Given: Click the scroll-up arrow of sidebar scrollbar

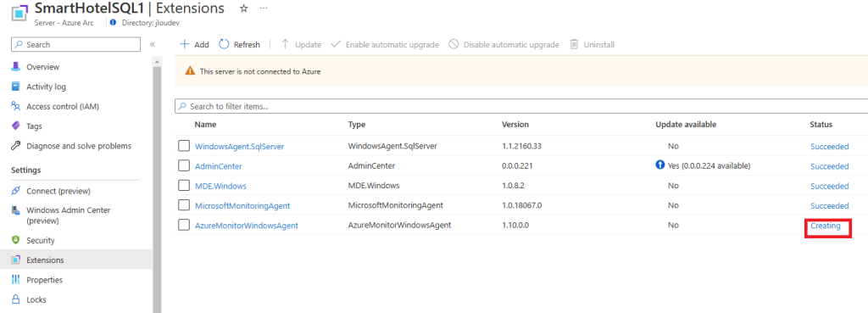Looking at the screenshot, I should coord(157,61).
